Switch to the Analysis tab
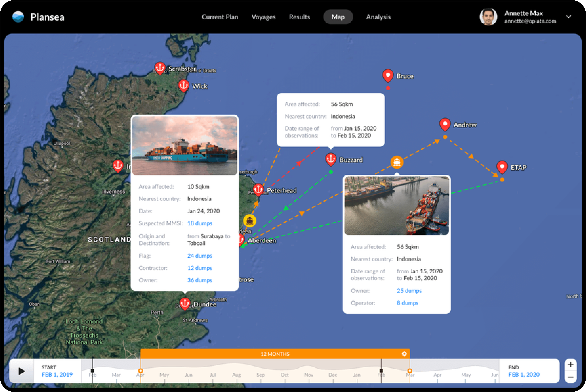The width and height of the screenshot is (586, 392). click(378, 17)
